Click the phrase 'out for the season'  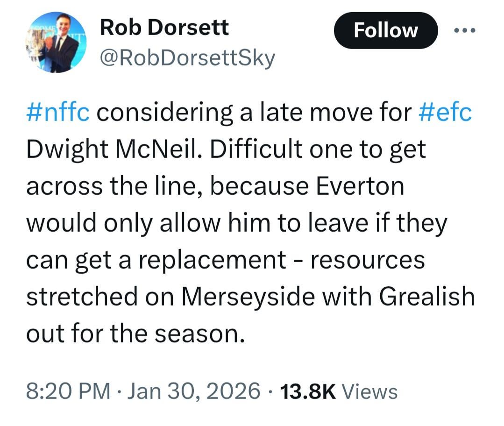135,334
